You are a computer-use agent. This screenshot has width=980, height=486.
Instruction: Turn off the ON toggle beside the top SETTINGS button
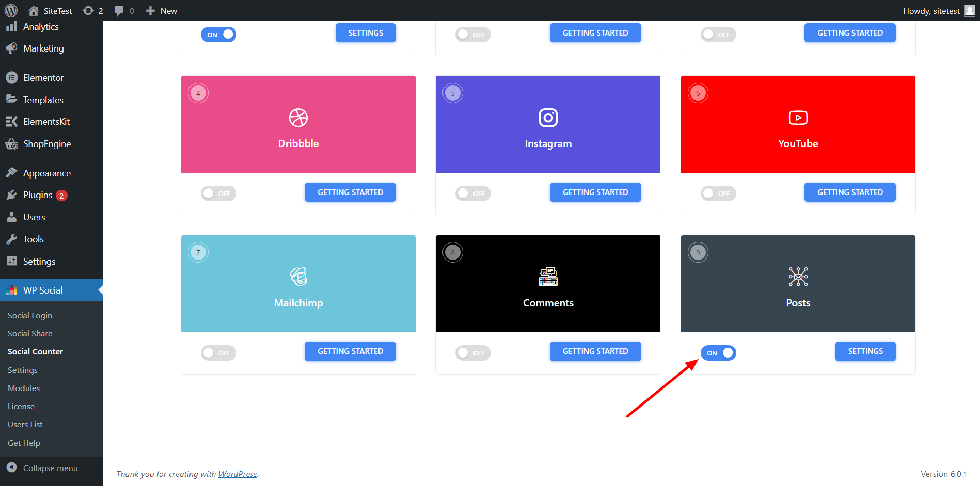pos(218,35)
